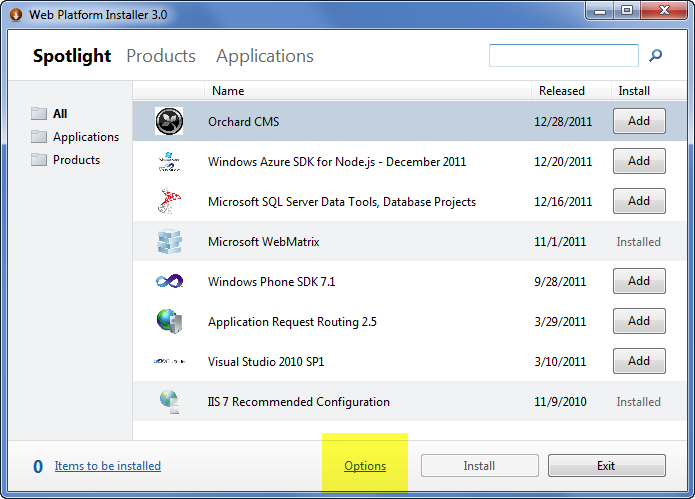Maximize the Web Platform Installer window
Image resolution: width=695 pixels, height=499 pixels.
626,11
